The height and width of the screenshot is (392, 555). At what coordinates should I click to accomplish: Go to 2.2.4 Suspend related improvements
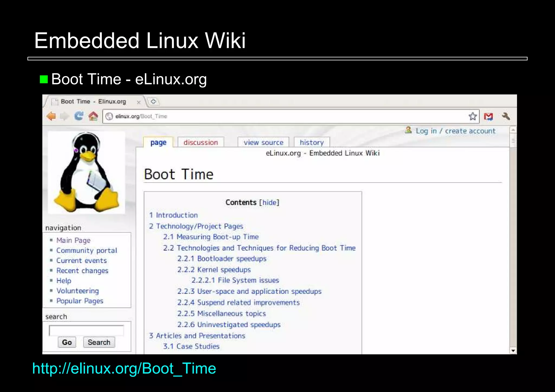coord(238,303)
